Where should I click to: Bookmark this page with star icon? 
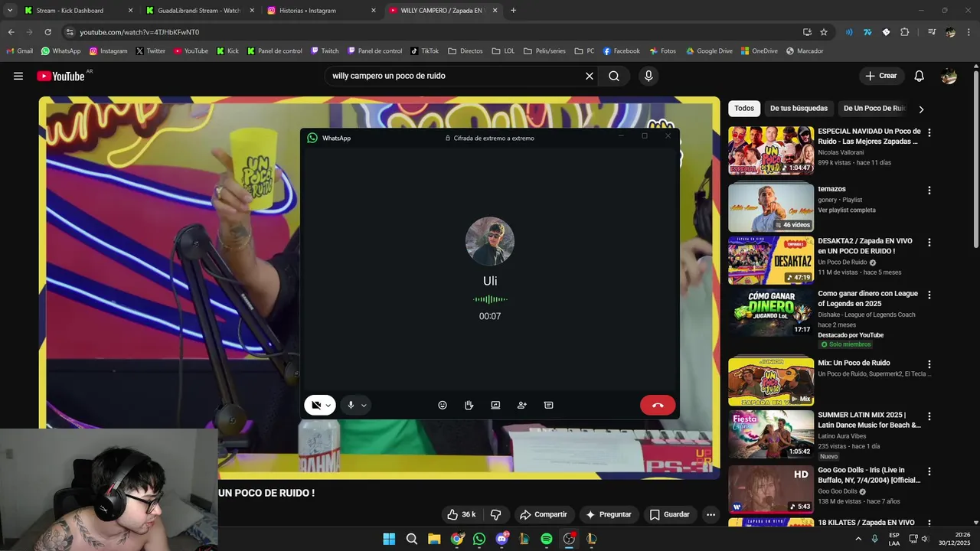pos(824,32)
